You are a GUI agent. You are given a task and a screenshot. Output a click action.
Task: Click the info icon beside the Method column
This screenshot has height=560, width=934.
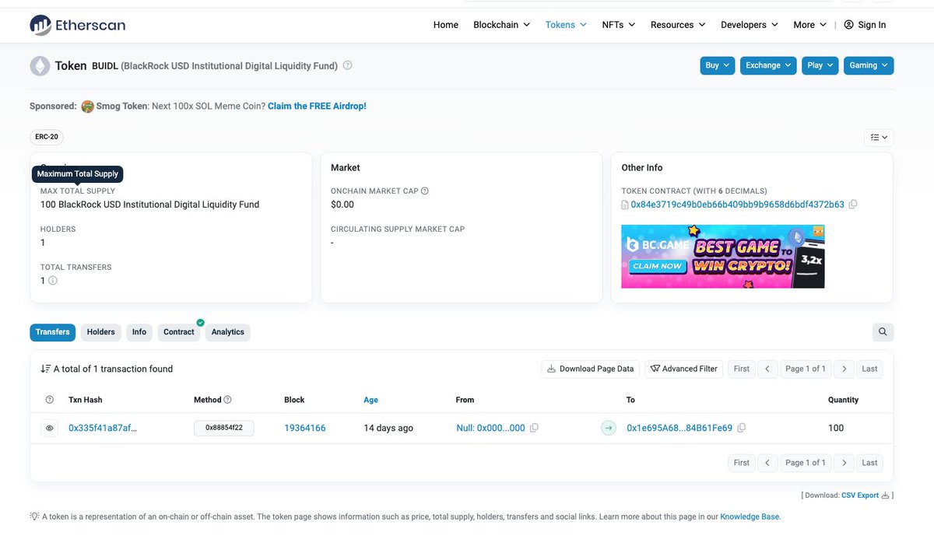click(227, 400)
